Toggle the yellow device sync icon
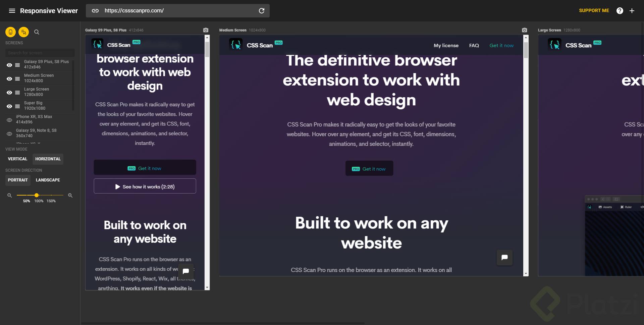Screen dimensions: 644x325 pyautogui.click(x=10, y=32)
